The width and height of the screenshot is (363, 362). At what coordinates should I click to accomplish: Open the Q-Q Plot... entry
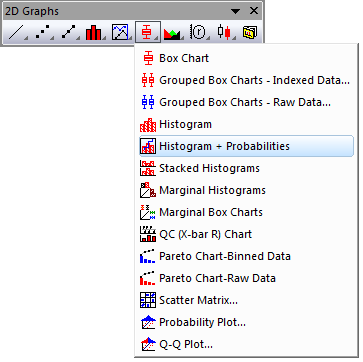click(246, 344)
